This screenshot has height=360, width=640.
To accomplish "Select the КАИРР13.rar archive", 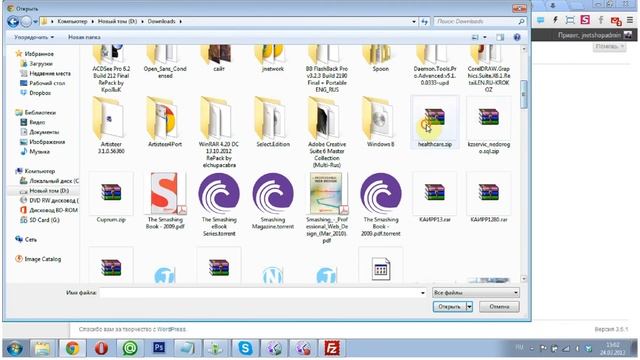I will (x=435, y=198).
